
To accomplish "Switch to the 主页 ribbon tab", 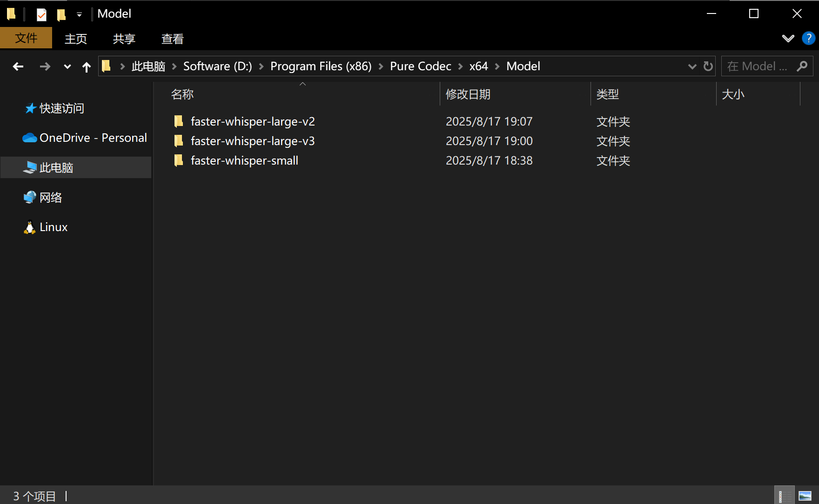I will (x=76, y=39).
